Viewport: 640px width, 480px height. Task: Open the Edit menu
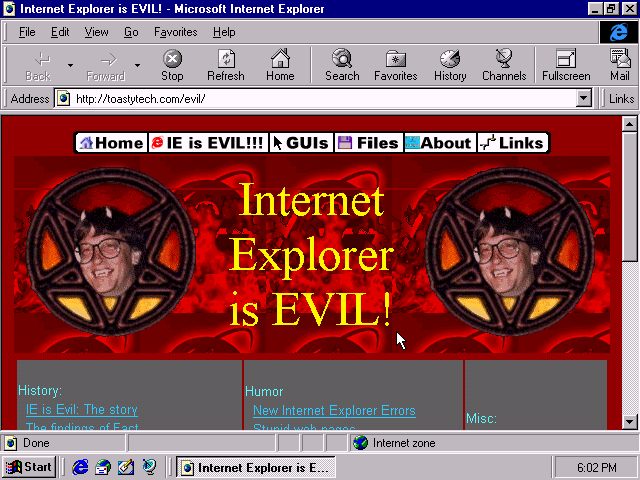point(60,32)
